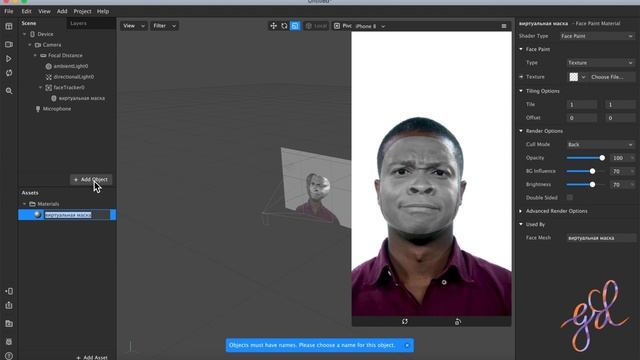Click the send-to-device icon in left sidebar
640x360 pixels.
click(9, 291)
